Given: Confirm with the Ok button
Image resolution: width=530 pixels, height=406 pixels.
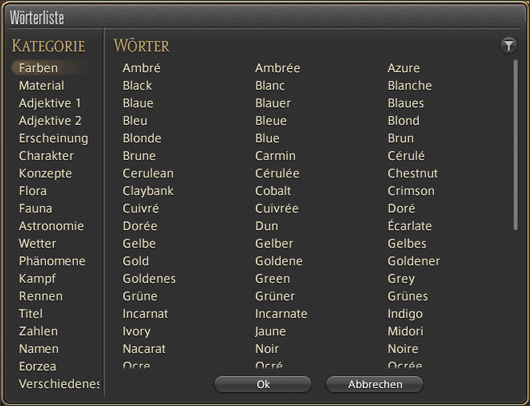Looking at the screenshot, I should click(x=263, y=384).
